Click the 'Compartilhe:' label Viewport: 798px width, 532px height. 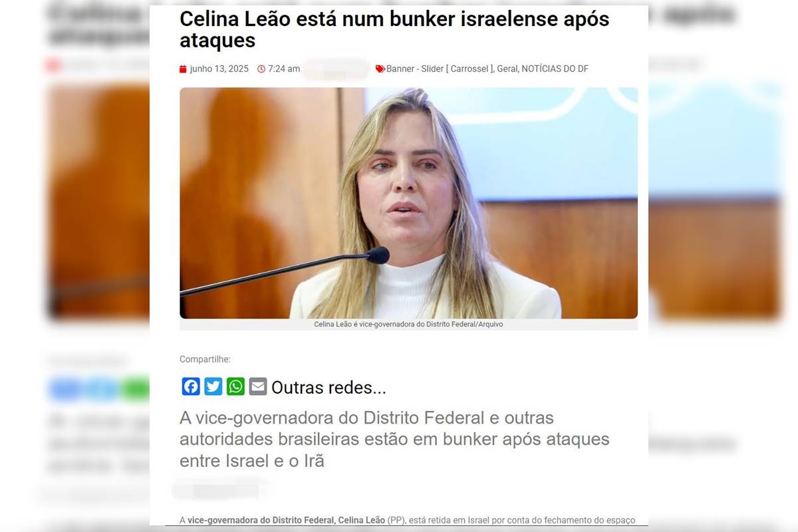pyautogui.click(x=205, y=360)
